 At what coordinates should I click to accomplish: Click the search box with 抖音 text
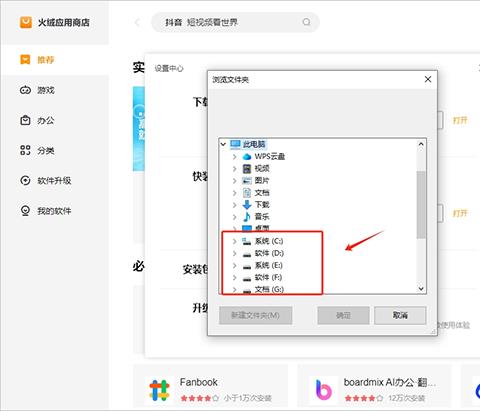[235, 22]
